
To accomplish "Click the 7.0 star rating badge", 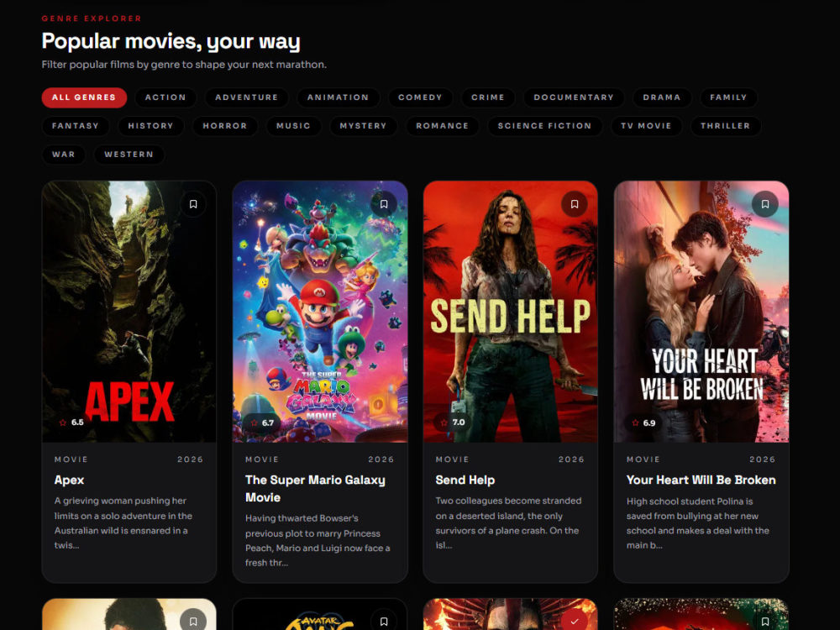I will tap(453, 423).
